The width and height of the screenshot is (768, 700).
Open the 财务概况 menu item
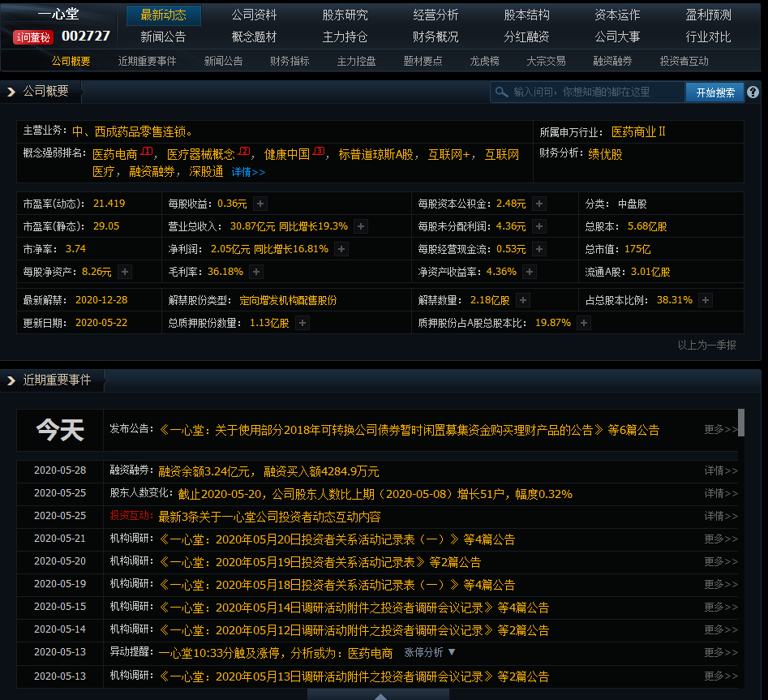[x=435, y=37]
